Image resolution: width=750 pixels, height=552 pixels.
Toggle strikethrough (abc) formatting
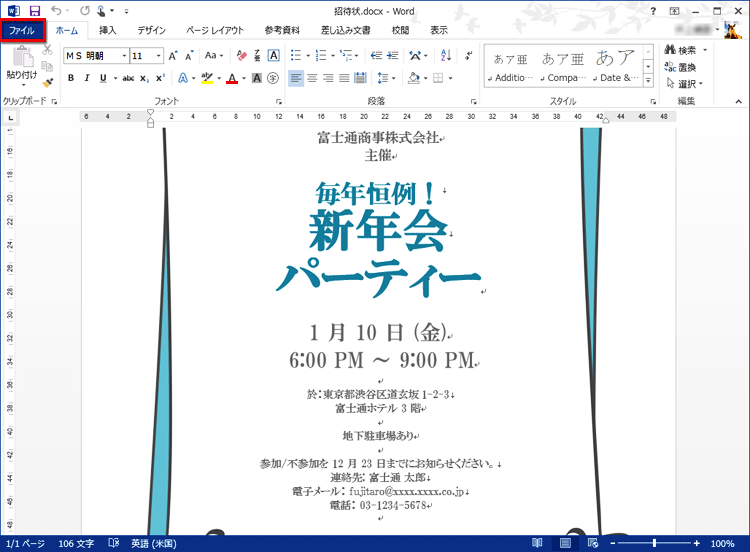[x=128, y=78]
